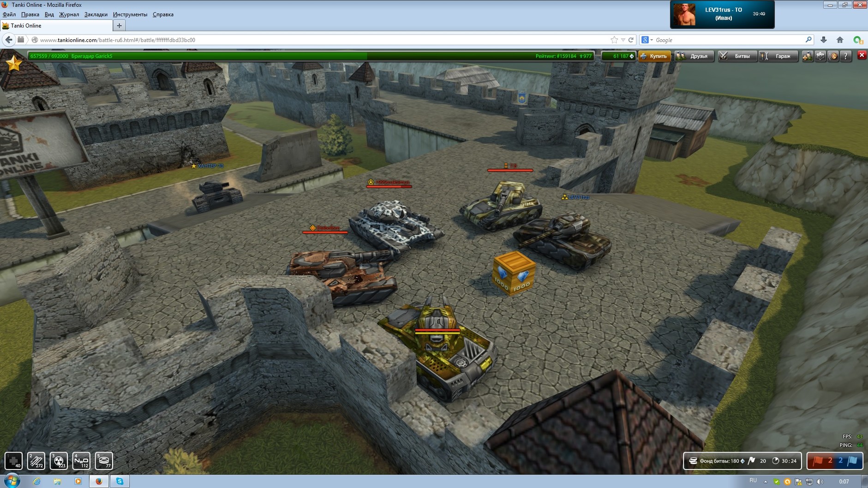Open Skype from the taskbar
This screenshot has height=488, width=868.
pyautogui.click(x=120, y=481)
